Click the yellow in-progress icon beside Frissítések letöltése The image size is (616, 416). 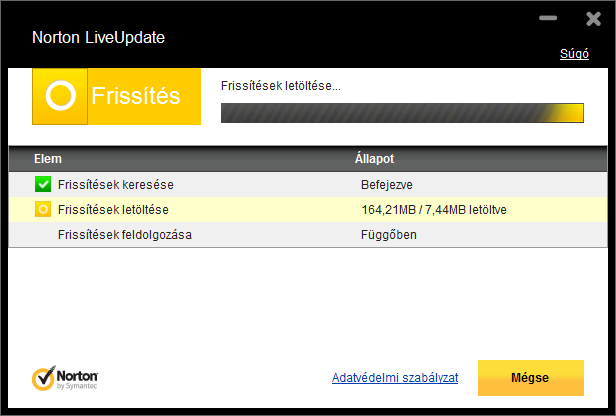[43, 209]
